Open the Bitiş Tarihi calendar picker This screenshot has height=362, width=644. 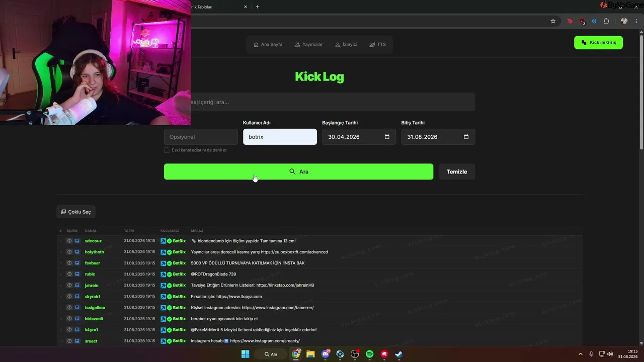coord(466,137)
